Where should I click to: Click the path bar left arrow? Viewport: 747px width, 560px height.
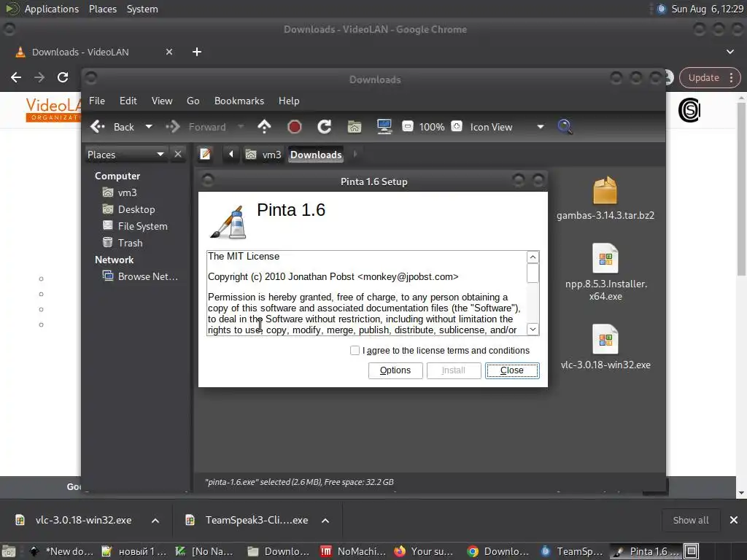[231, 154]
